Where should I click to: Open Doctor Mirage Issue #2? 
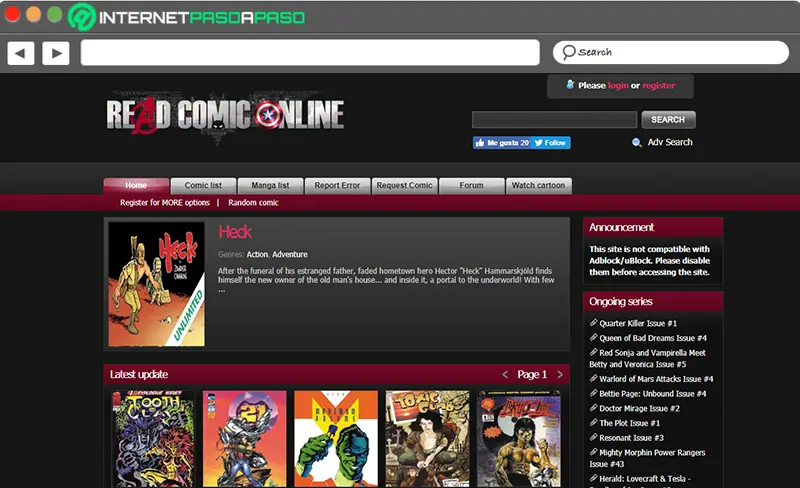pos(639,408)
